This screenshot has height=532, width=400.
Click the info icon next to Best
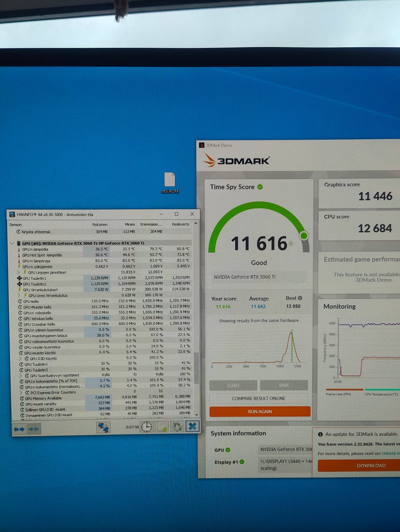click(300, 298)
